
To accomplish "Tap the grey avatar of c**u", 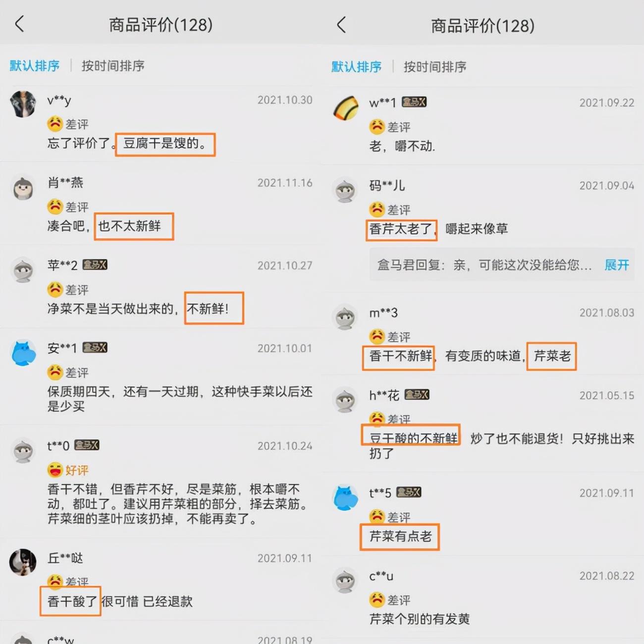I will pos(345,580).
